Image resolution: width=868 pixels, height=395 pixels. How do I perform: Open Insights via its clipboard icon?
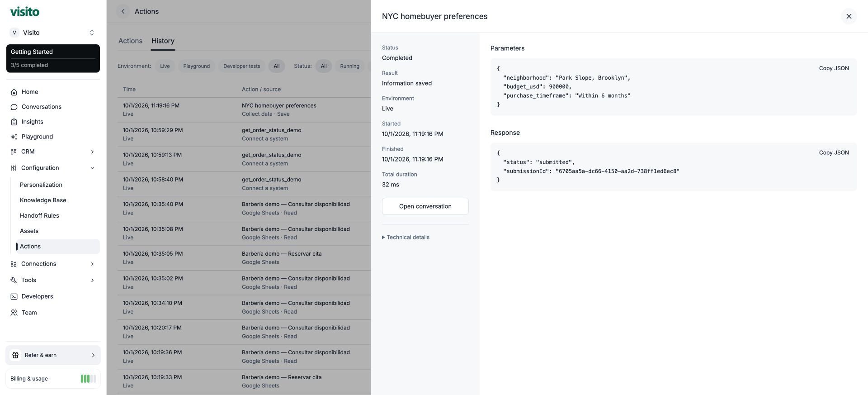point(14,122)
